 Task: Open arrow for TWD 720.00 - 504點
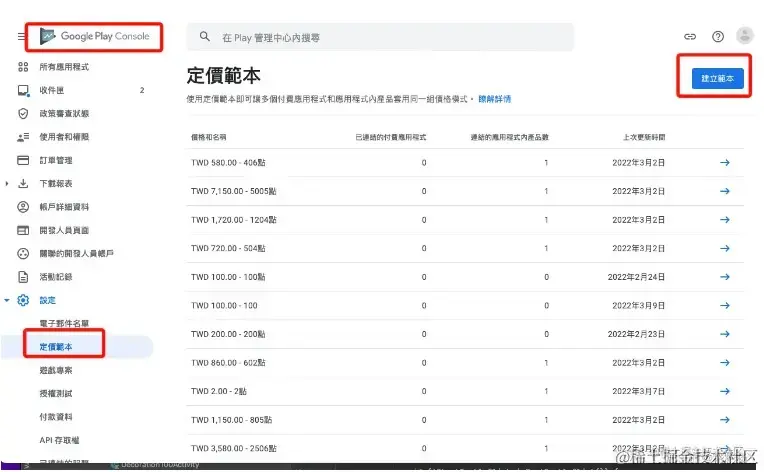point(725,248)
